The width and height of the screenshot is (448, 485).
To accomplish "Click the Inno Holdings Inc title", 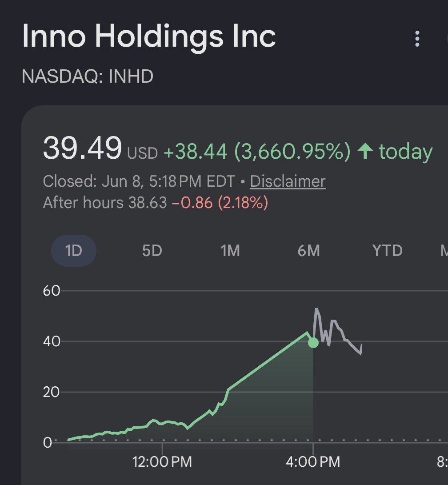I will pos(149,36).
